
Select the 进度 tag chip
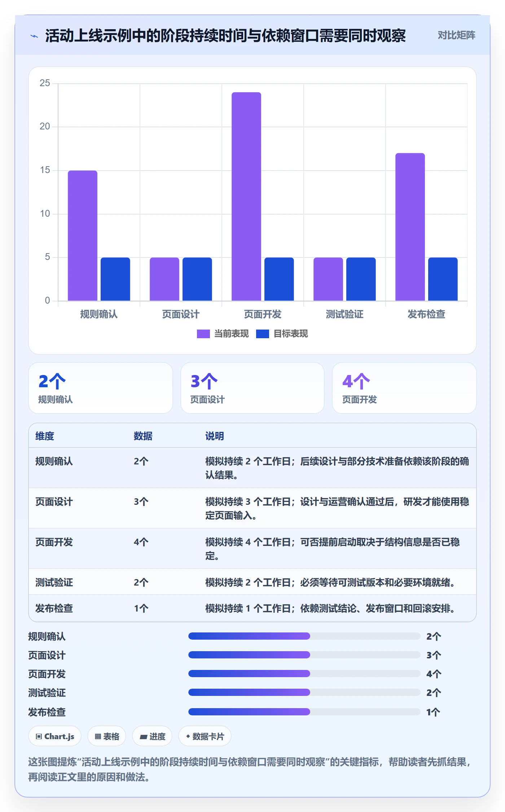(152, 736)
